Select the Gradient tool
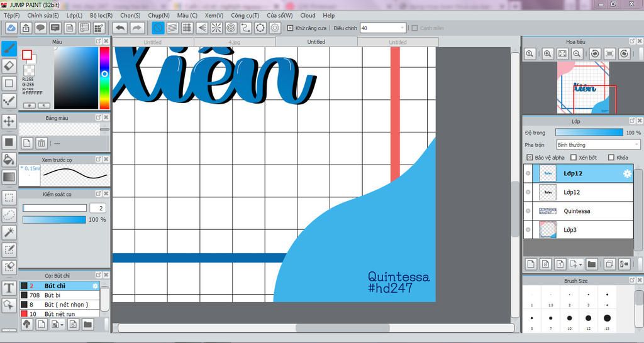This screenshot has height=343, width=644. 9,177
